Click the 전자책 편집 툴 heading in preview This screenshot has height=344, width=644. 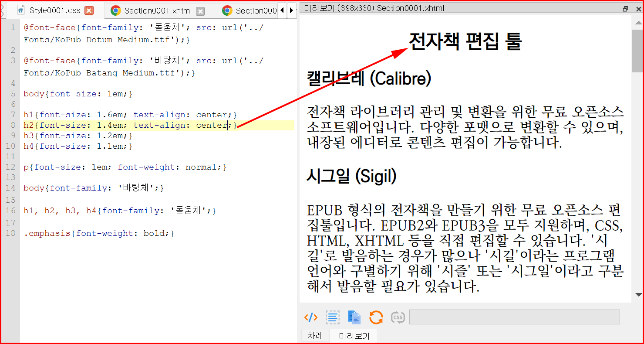click(465, 41)
